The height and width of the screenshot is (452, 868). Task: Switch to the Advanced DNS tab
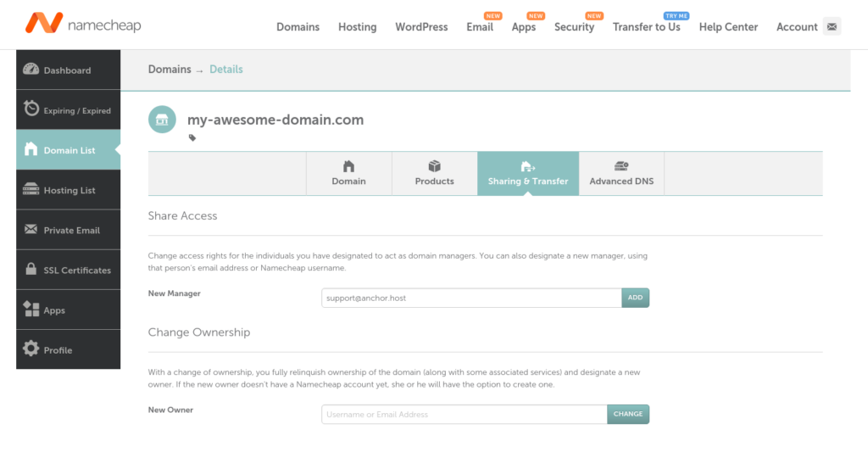pyautogui.click(x=621, y=173)
